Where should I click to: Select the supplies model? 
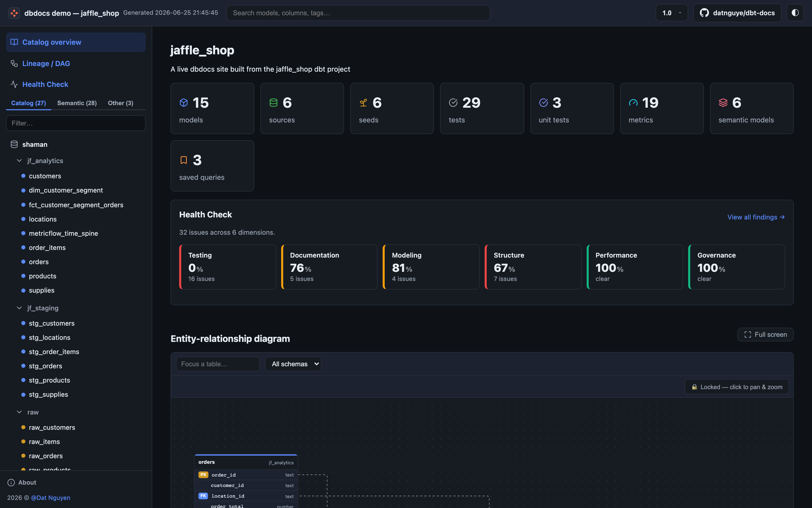point(42,290)
